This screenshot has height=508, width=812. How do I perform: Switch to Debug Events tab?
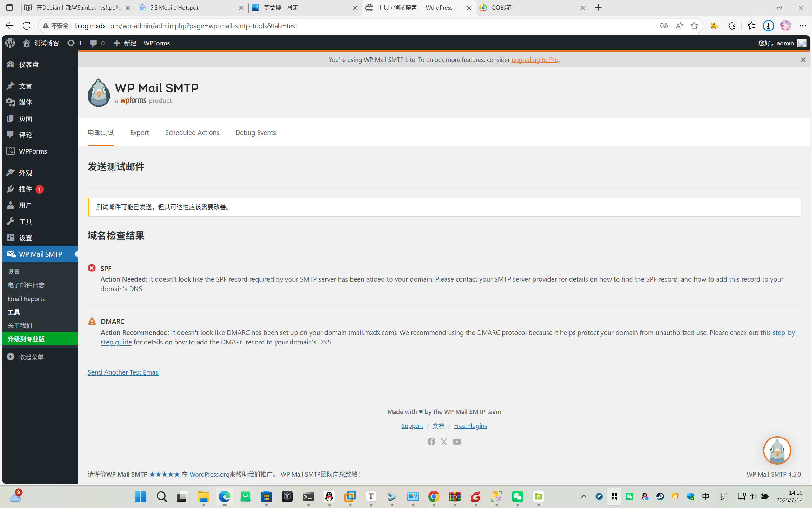(x=256, y=132)
